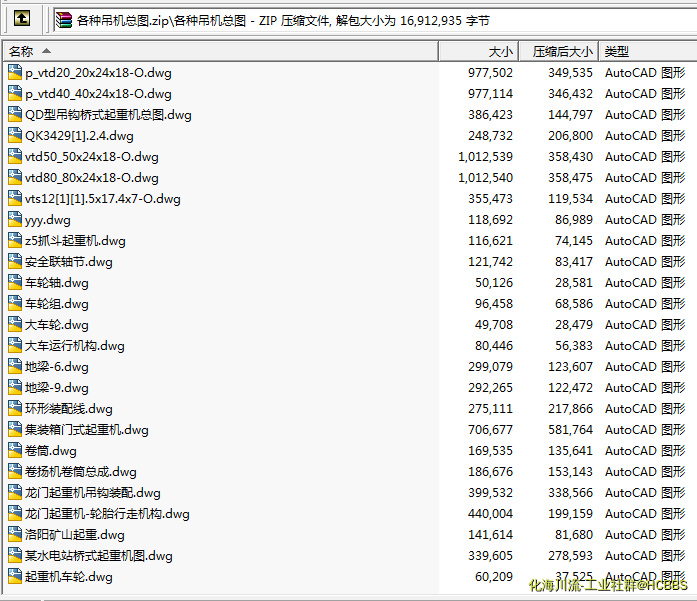Click compressed size value 581,764
The image size is (697, 601).
click(x=570, y=430)
